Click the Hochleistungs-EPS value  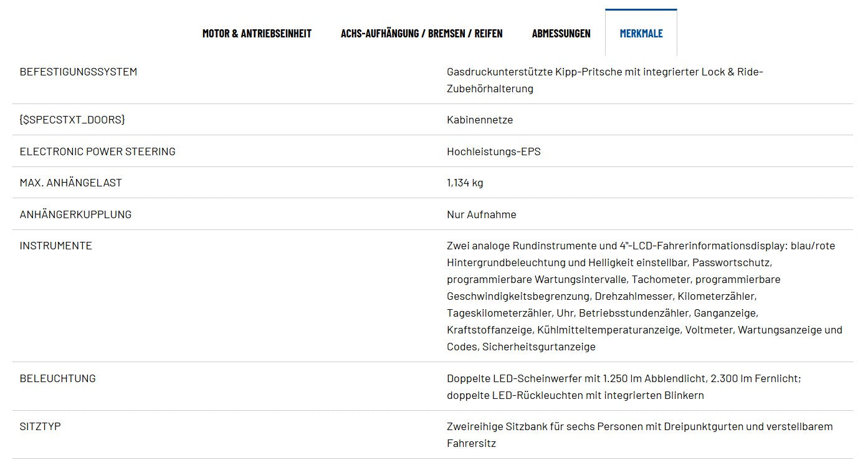[494, 151]
